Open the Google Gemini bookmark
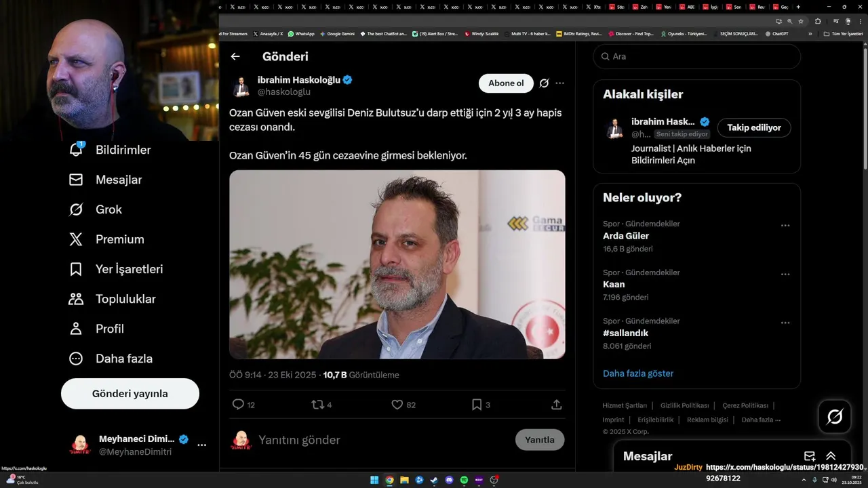868x488 pixels. (337, 33)
